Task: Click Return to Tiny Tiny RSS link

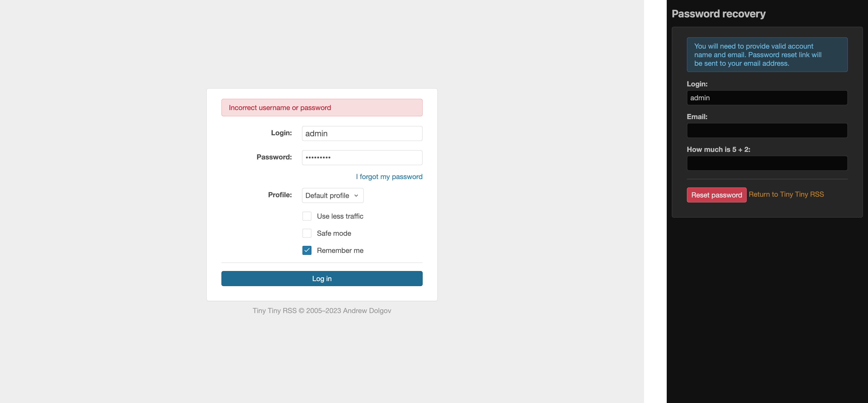Action: point(787,194)
